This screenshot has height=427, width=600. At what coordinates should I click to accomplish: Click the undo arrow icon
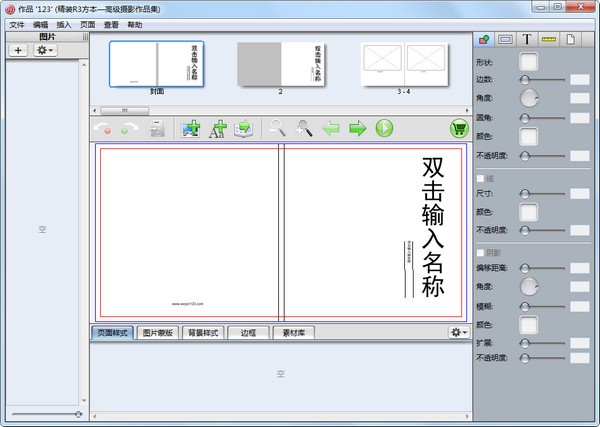pyautogui.click(x=103, y=128)
